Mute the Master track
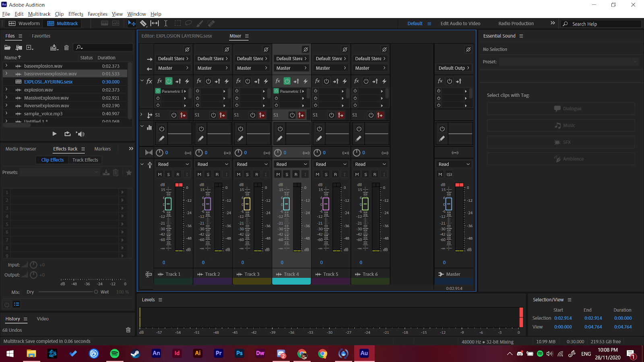Image resolution: width=644 pixels, height=362 pixels. (440, 175)
